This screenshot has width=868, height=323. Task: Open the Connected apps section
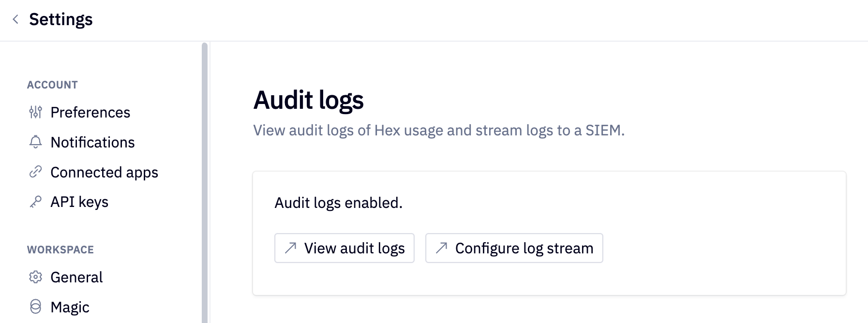pos(104,172)
